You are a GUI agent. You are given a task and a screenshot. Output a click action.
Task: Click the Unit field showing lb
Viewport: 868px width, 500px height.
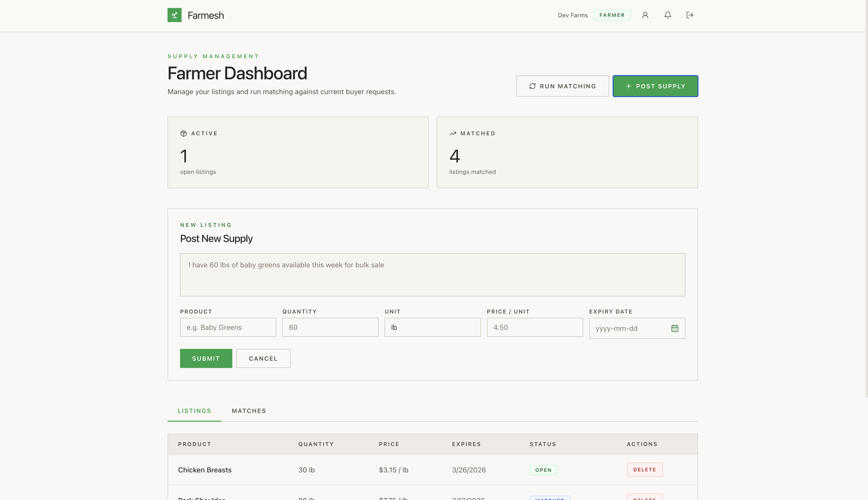[x=432, y=327]
